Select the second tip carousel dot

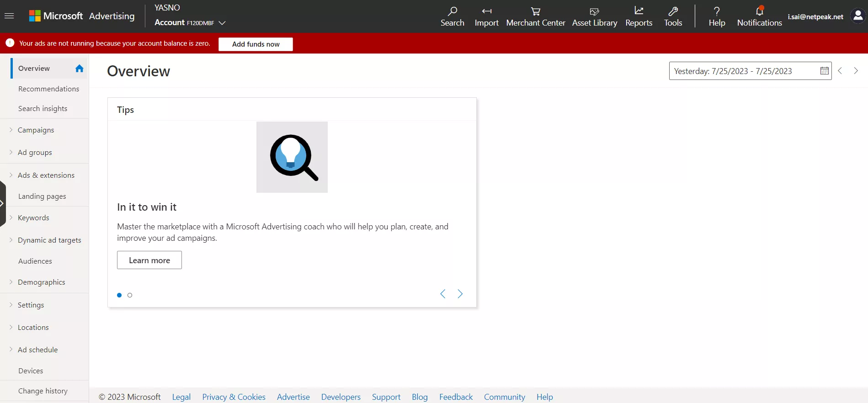click(x=130, y=295)
